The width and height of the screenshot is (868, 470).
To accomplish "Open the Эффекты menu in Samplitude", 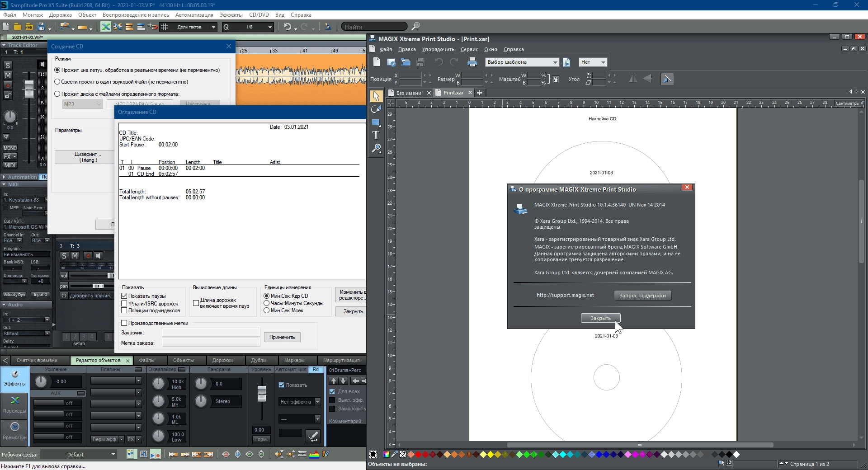I will tap(231, 15).
